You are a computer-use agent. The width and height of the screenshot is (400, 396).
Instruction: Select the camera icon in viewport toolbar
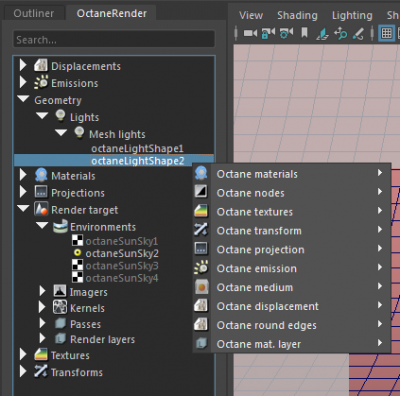250,33
